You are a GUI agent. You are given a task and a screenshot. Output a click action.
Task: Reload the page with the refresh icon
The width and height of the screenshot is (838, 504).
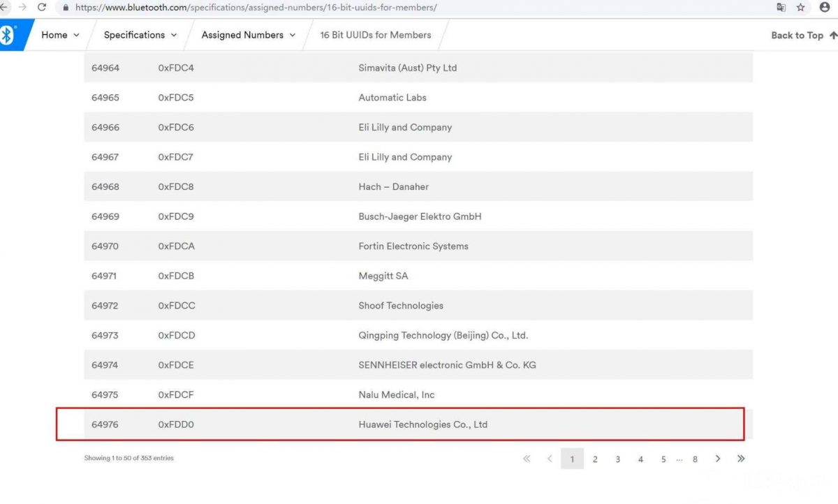click(42, 8)
